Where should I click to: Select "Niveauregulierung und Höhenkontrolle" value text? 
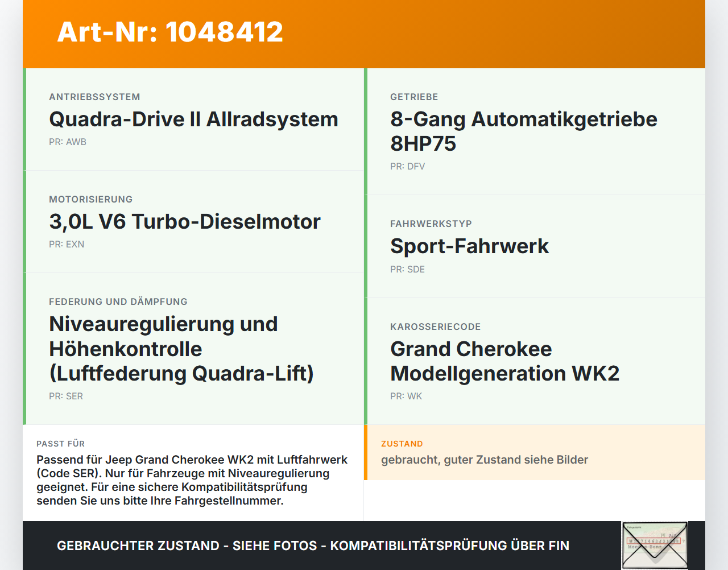181,349
